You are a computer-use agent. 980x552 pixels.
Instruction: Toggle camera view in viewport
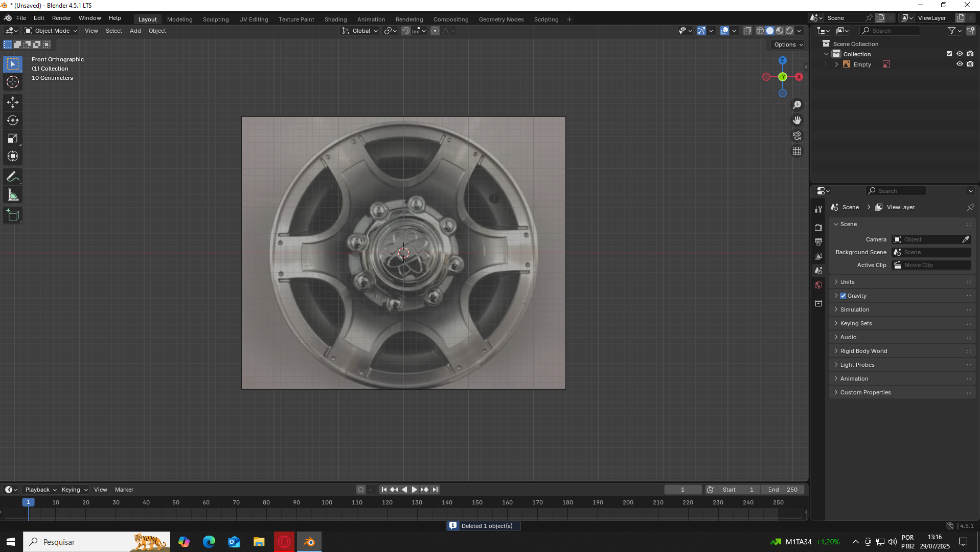point(797,136)
